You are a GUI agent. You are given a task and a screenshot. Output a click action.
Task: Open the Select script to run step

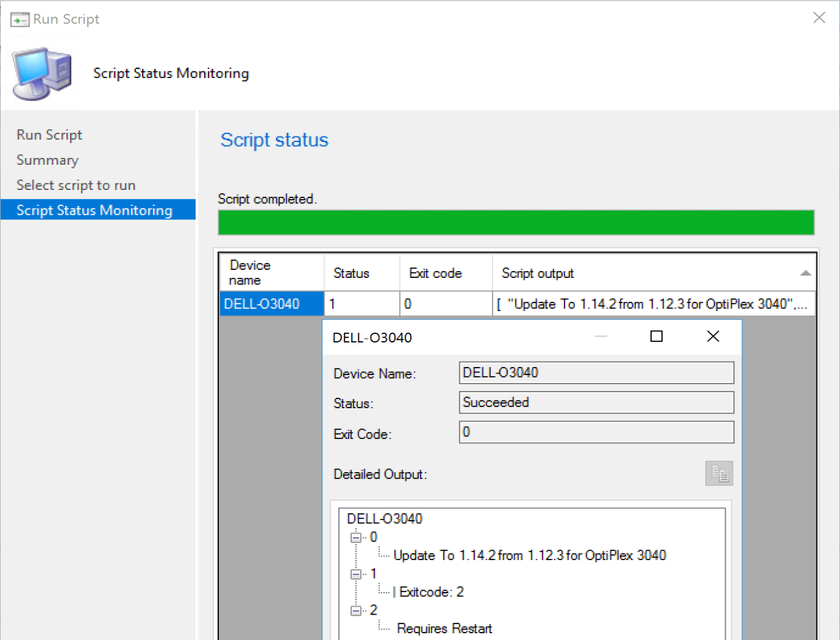[x=76, y=185]
